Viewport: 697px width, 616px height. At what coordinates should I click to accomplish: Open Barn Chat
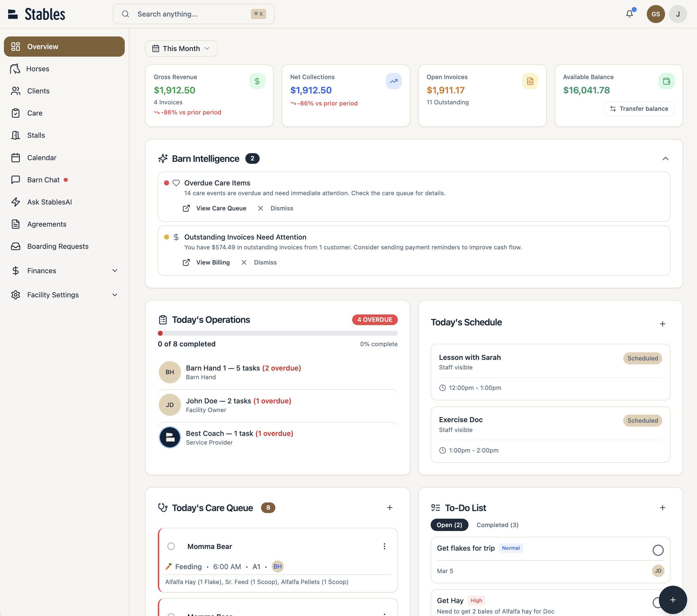[64, 180]
